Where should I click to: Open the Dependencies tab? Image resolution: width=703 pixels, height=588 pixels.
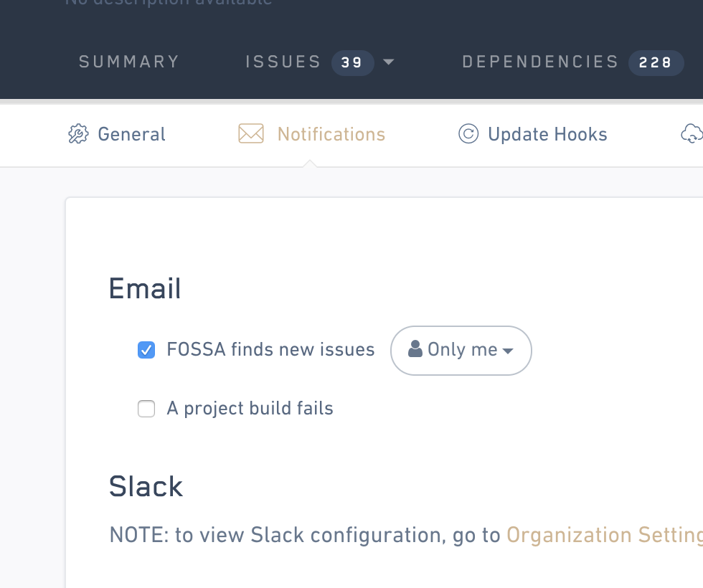tap(540, 62)
